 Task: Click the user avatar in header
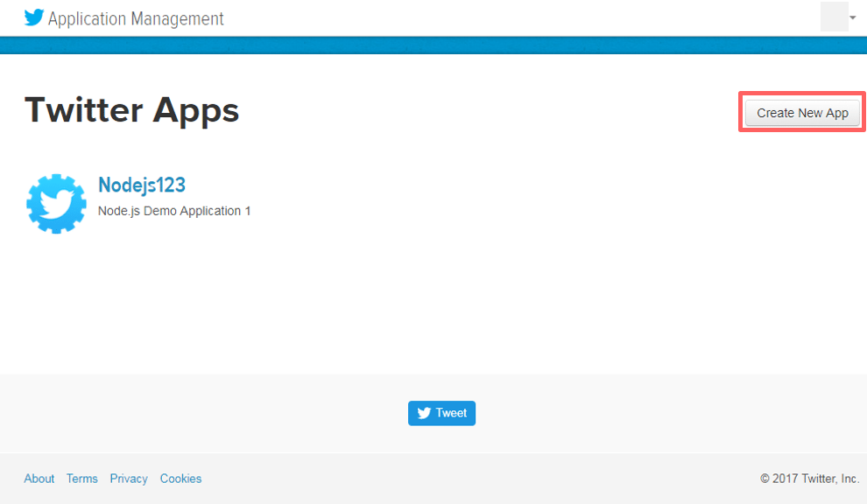tap(835, 17)
